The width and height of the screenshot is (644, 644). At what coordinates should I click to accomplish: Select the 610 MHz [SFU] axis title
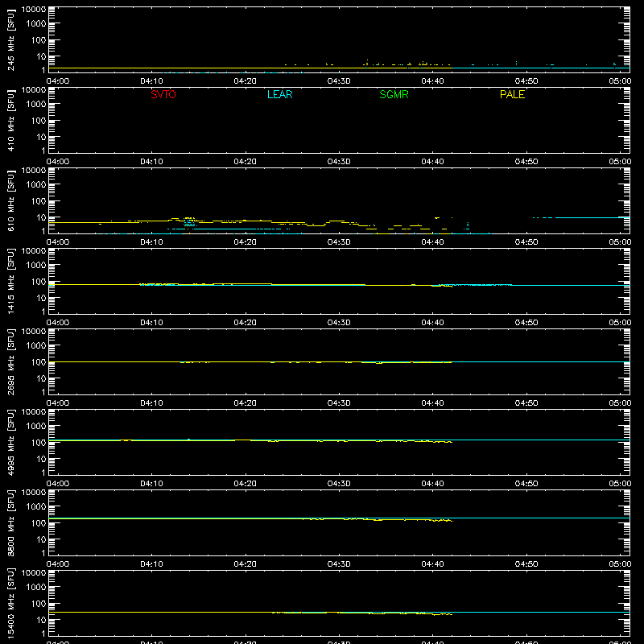point(10,200)
